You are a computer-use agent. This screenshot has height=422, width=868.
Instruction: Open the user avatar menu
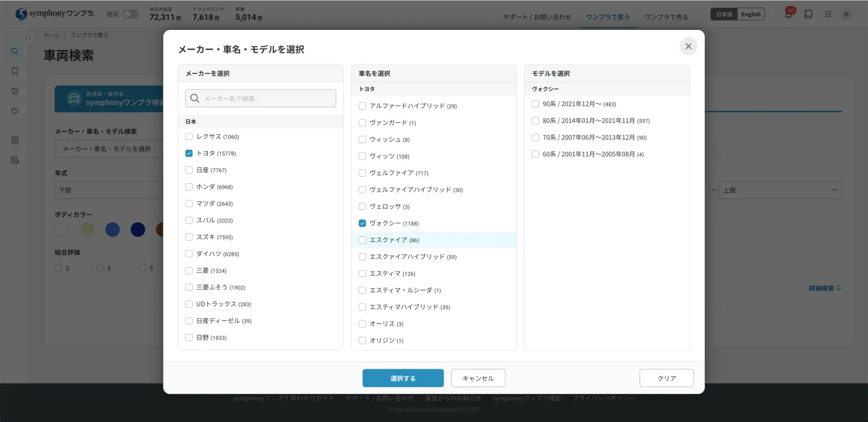click(846, 14)
